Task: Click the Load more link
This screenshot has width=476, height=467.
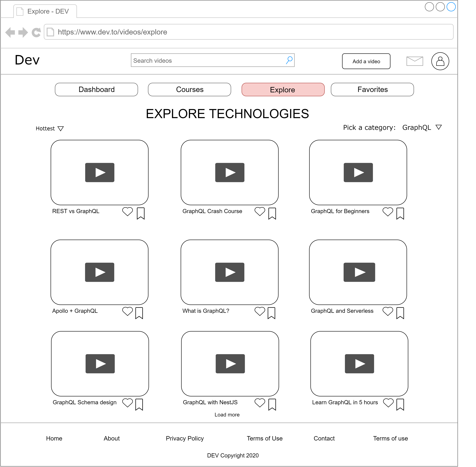Action: [x=227, y=414]
